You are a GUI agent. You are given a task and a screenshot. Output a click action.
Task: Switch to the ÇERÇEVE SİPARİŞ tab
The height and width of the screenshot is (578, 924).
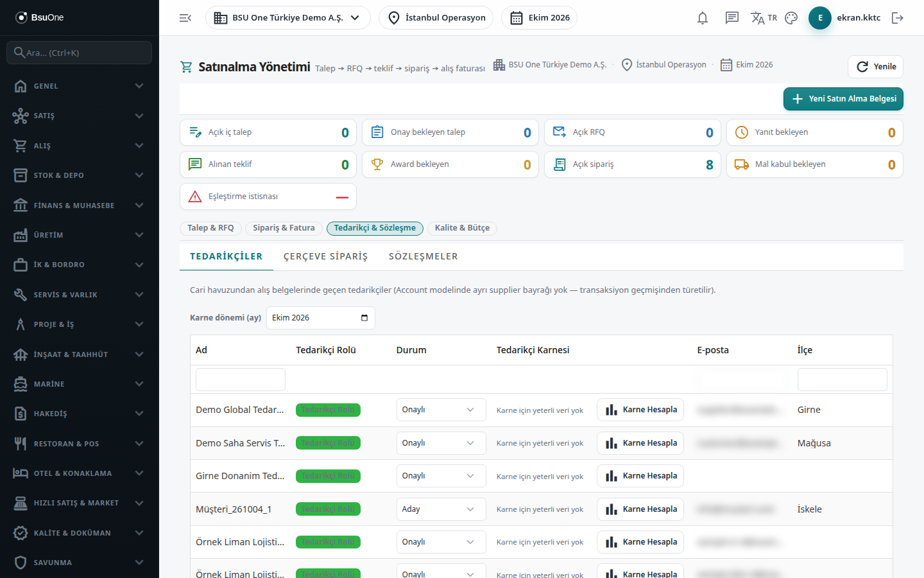(x=326, y=256)
